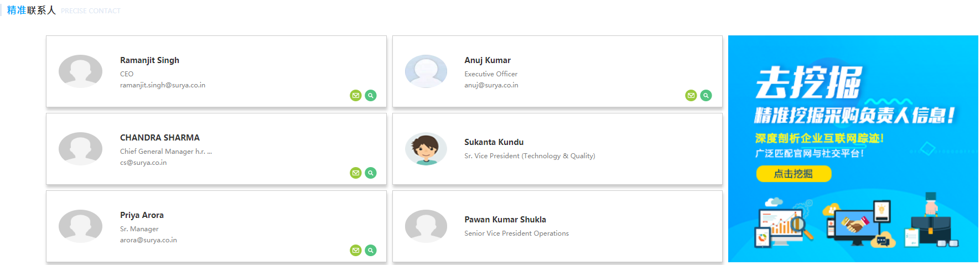Click Anuj Kumar's profile avatar

coord(426,71)
